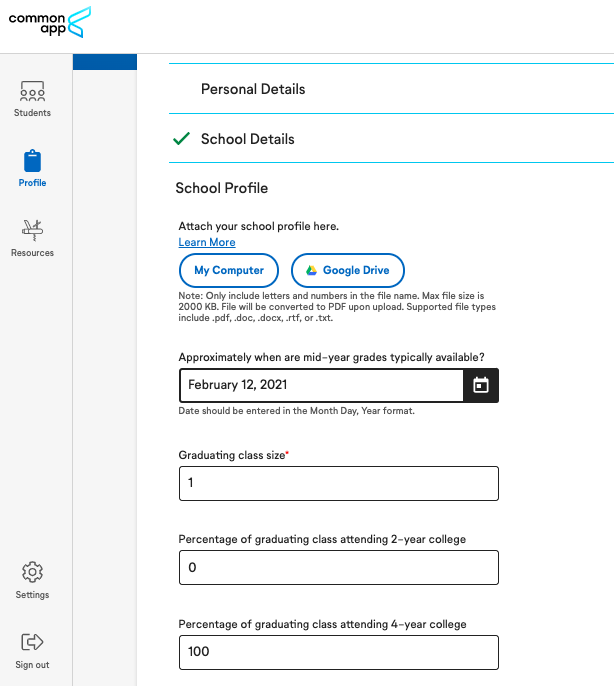Expand the School Details section
Image resolution: width=614 pixels, height=686 pixels.
[391, 139]
